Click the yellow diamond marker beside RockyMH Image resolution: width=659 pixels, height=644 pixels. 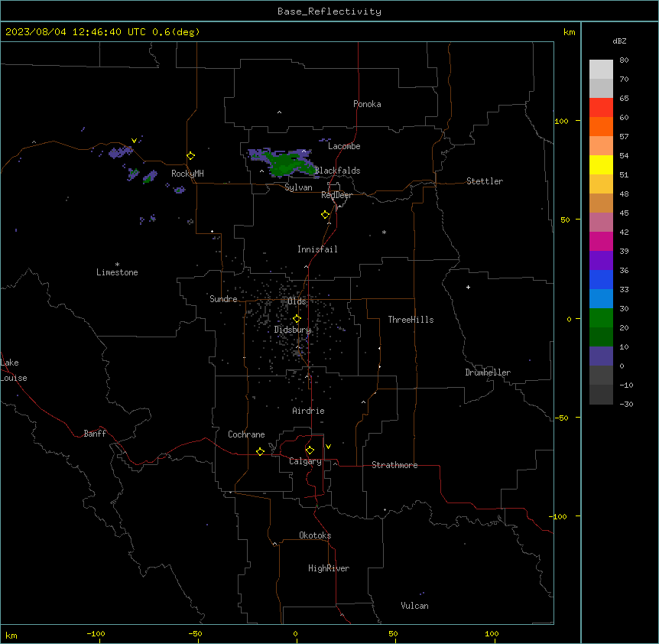point(190,156)
